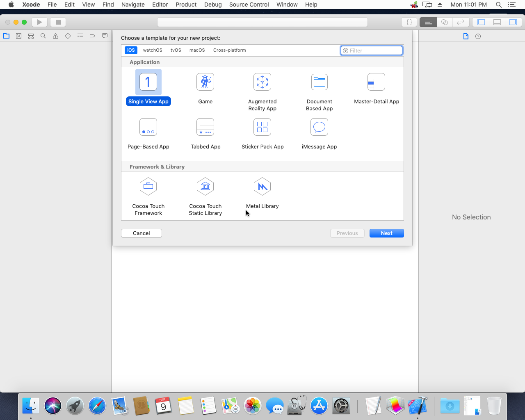Open System Preferences from the Dock
This screenshot has height=420, width=525.
pos(341,406)
